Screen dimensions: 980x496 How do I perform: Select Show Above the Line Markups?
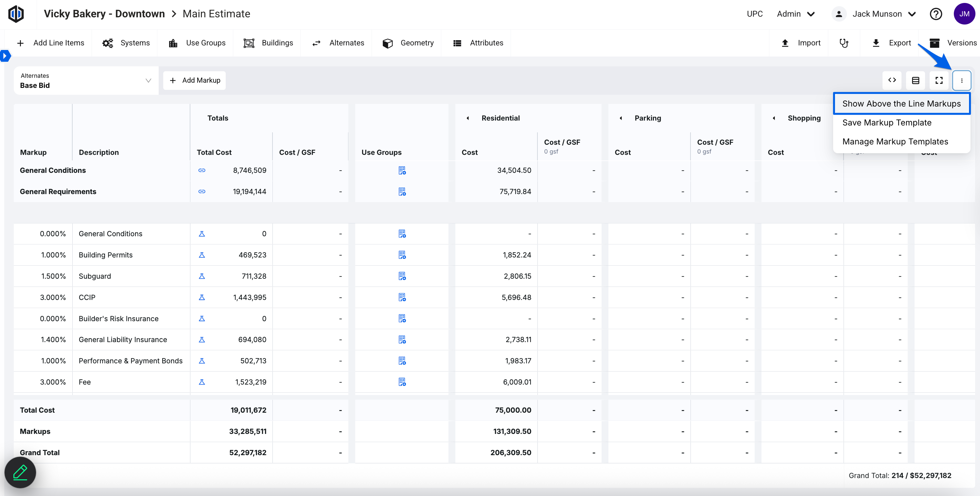click(901, 103)
